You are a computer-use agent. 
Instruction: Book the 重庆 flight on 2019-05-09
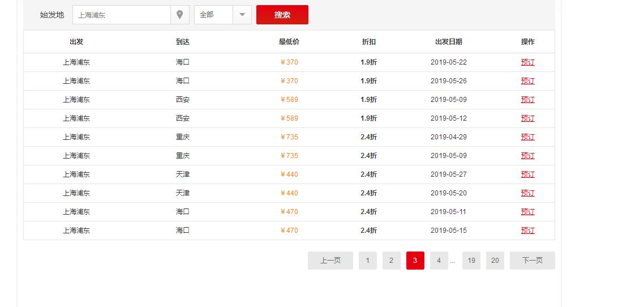(528, 156)
